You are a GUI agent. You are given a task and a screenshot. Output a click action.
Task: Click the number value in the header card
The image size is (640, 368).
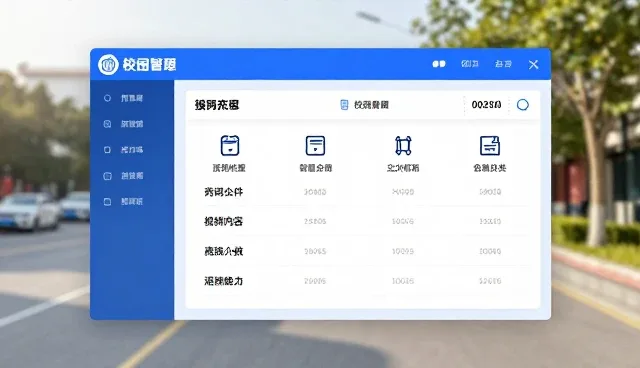(486, 105)
